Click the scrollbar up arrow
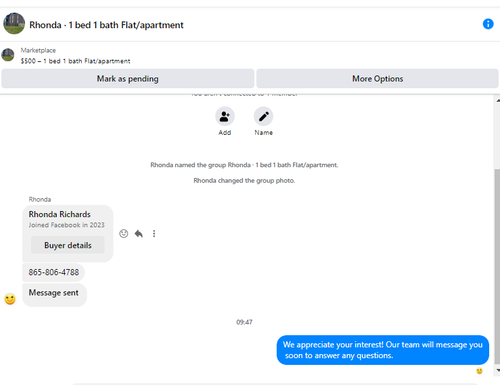Image resolution: width=500 pixels, height=385 pixels. pos(498,100)
